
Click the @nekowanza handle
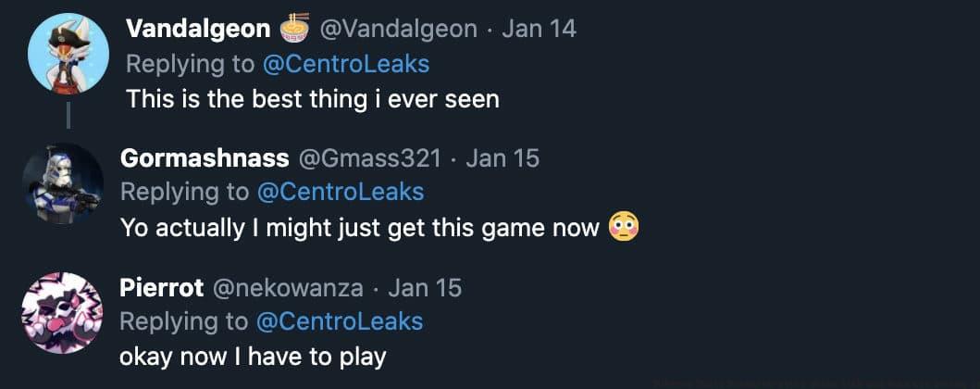click(288, 287)
